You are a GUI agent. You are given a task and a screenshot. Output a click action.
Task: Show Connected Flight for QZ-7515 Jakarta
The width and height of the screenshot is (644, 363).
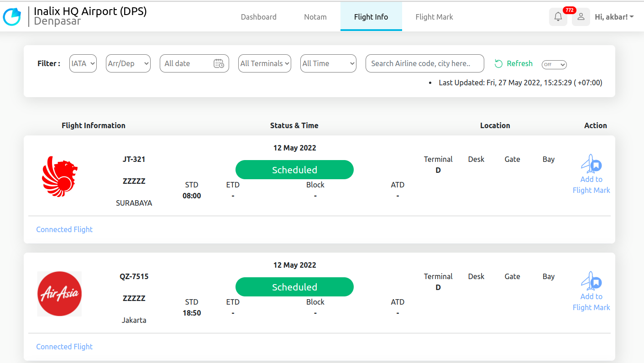click(x=64, y=347)
